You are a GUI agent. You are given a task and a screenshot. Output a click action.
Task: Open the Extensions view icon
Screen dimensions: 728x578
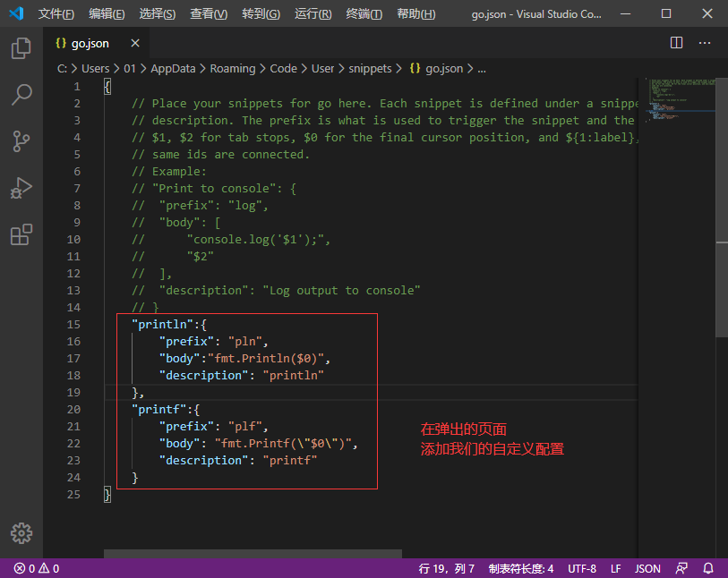pyautogui.click(x=21, y=234)
